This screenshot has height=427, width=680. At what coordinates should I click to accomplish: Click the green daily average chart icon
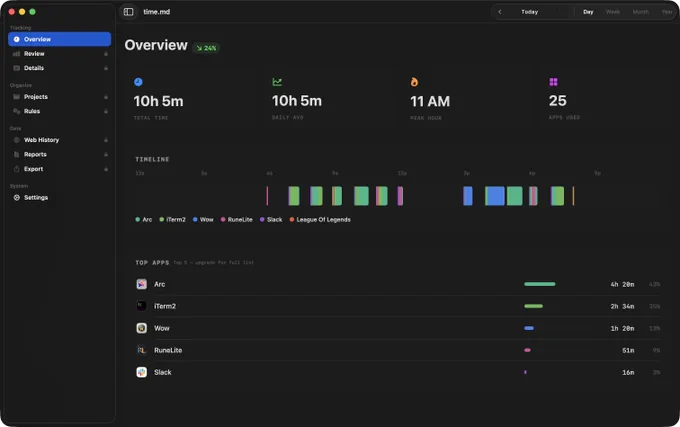(277, 82)
